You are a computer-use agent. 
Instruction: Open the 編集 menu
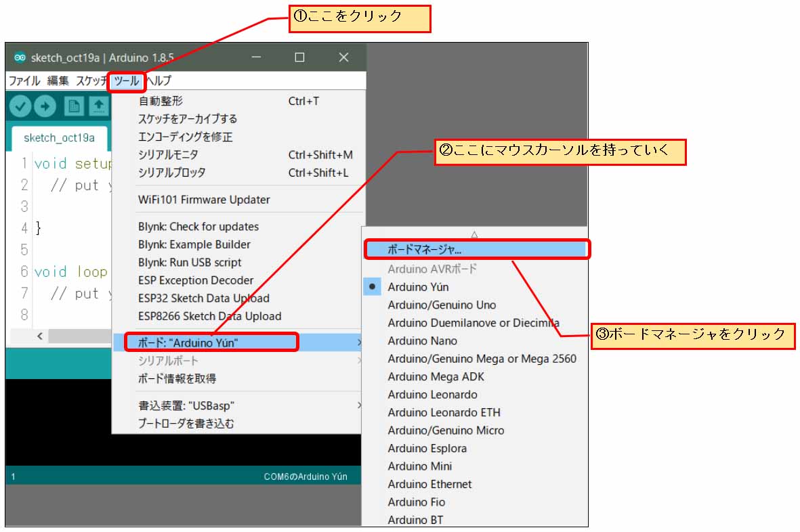(58, 81)
